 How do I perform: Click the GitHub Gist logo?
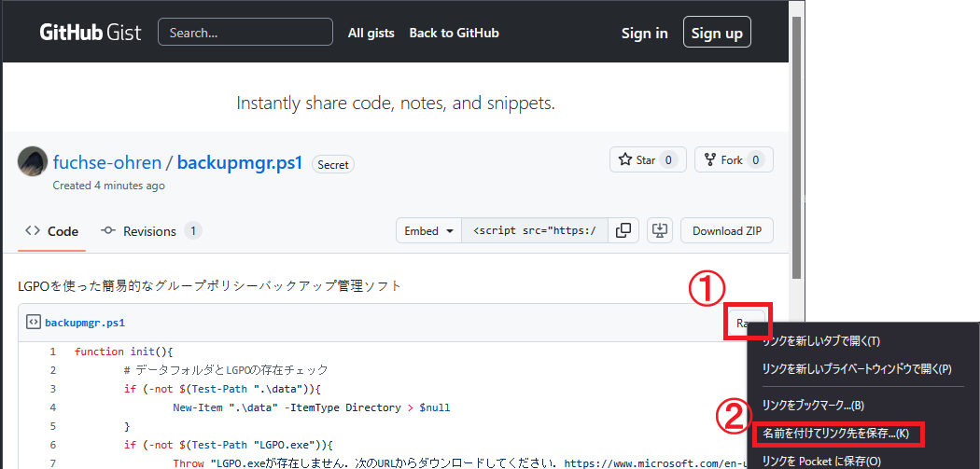coord(90,33)
